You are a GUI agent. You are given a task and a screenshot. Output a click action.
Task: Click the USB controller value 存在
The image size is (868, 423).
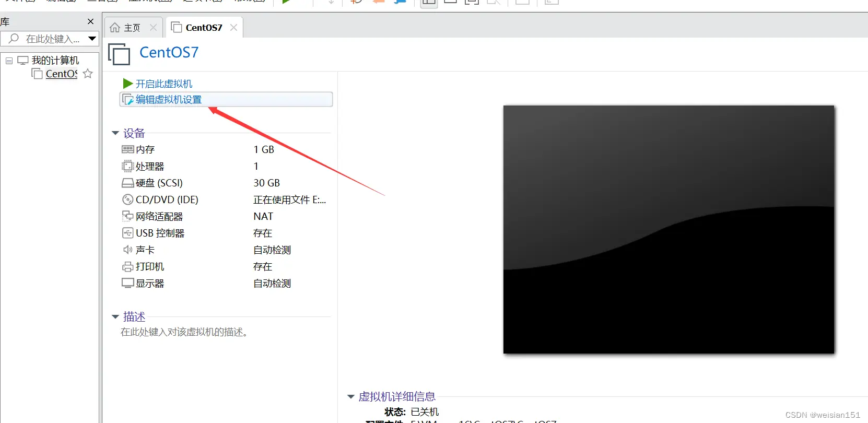point(263,233)
